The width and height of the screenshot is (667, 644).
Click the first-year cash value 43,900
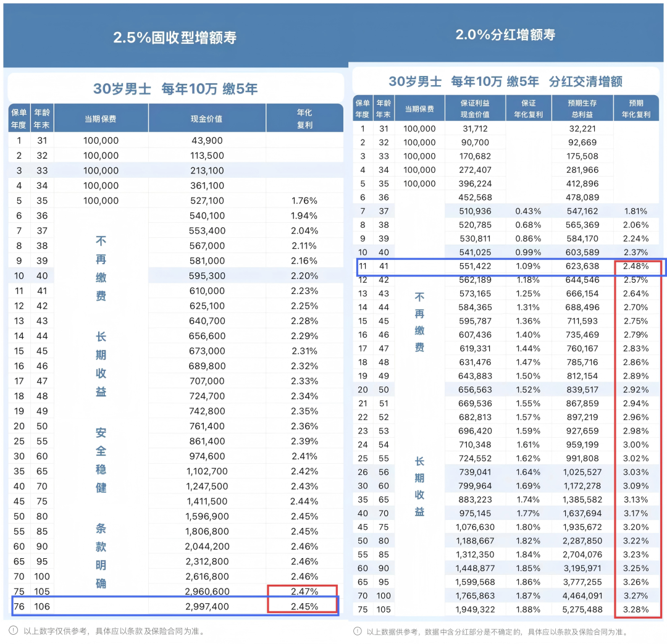(207, 141)
